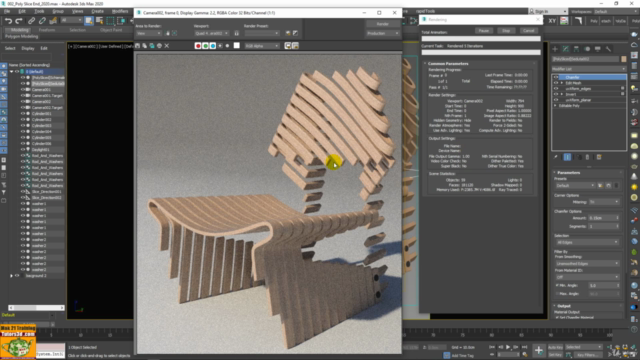Clone the rendered frame window
640x360 pixels.
coord(152,46)
